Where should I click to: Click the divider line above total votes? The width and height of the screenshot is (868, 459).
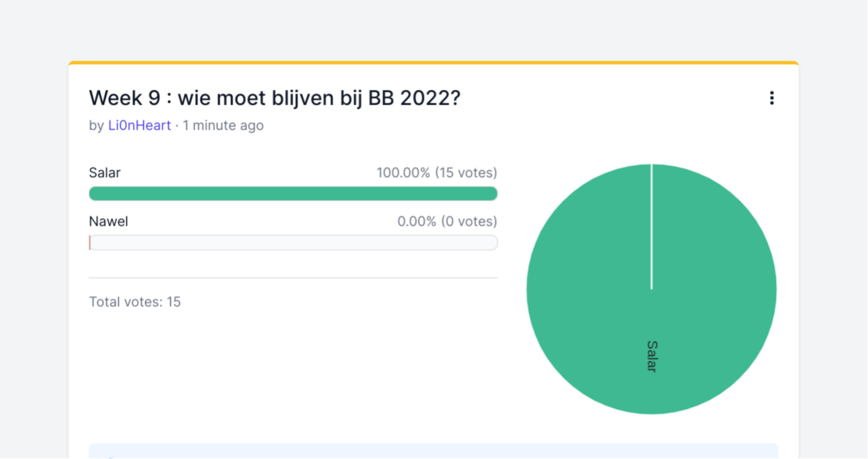coord(293,278)
